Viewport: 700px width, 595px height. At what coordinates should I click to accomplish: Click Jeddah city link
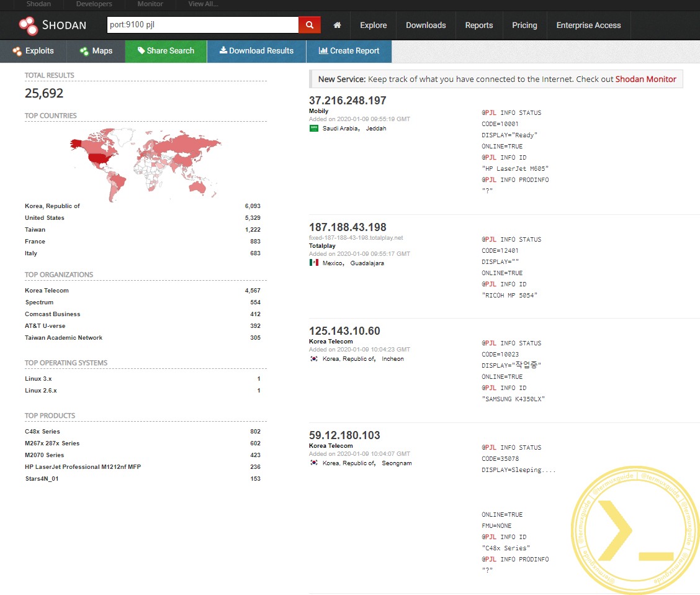(376, 128)
